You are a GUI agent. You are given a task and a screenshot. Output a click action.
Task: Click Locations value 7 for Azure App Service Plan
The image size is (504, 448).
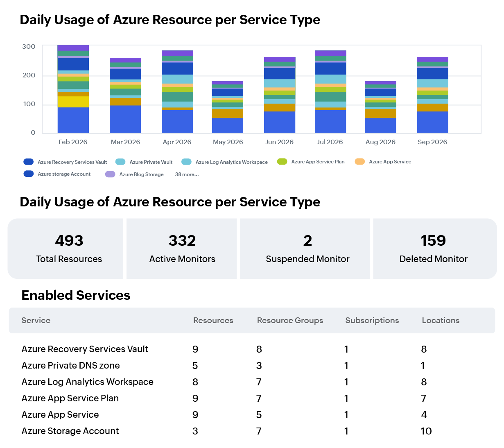424,398
